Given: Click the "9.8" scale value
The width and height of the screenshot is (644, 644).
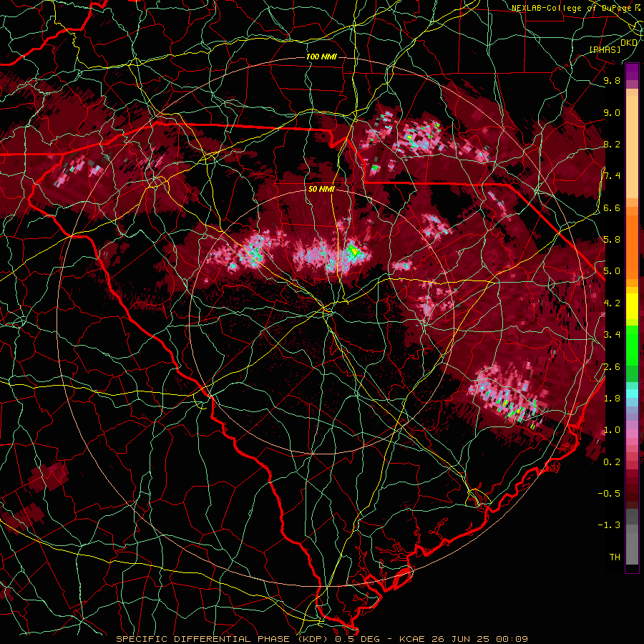Looking at the screenshot, I should tap(612, 81).
